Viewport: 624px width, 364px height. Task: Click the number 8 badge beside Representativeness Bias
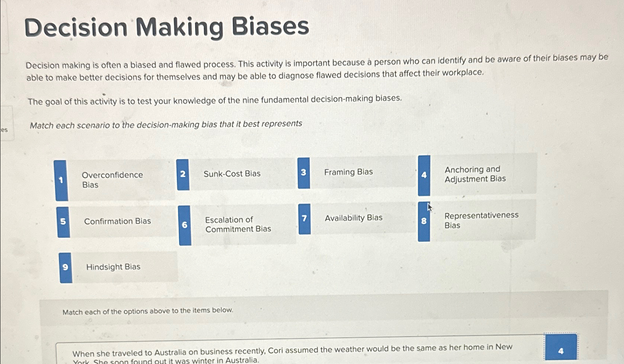423,222
